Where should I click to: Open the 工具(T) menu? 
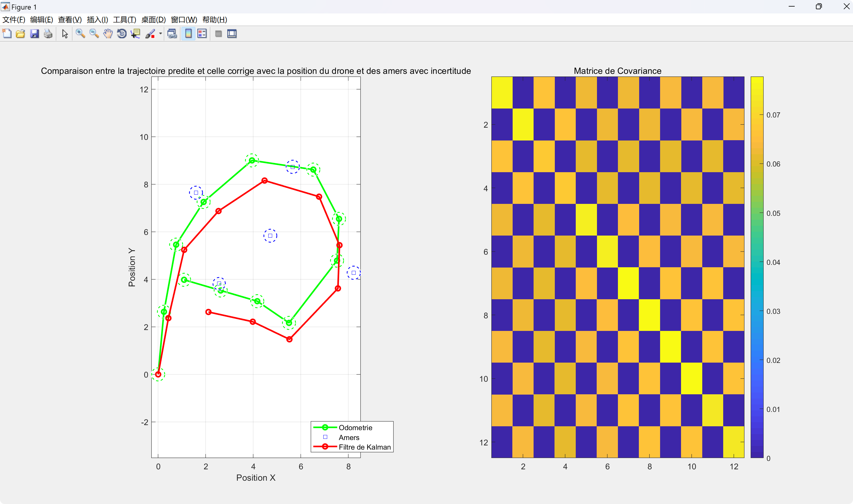pos(124,20)
